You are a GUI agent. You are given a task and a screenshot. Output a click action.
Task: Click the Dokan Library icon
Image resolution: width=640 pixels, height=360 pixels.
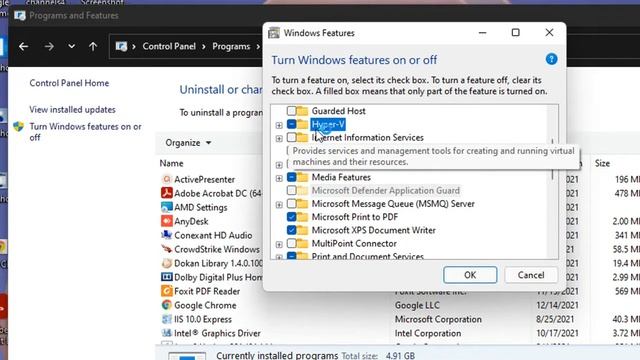167,263
